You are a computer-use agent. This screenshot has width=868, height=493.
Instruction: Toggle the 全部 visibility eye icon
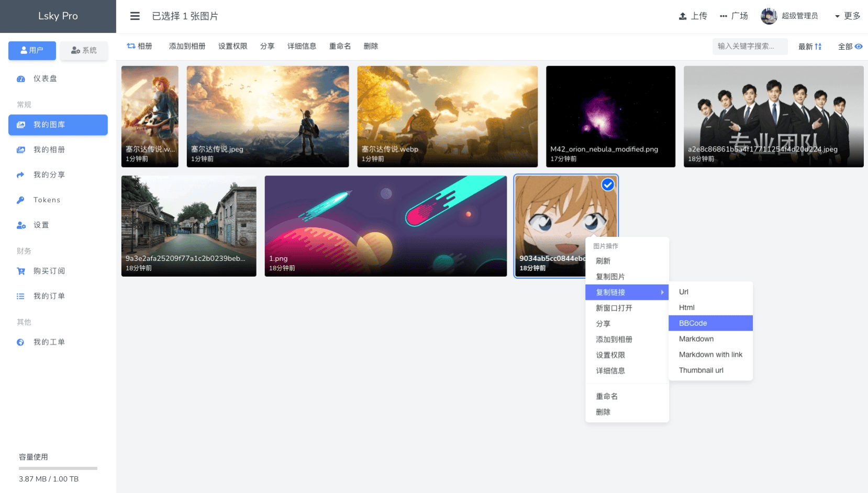tap(859, 46)
